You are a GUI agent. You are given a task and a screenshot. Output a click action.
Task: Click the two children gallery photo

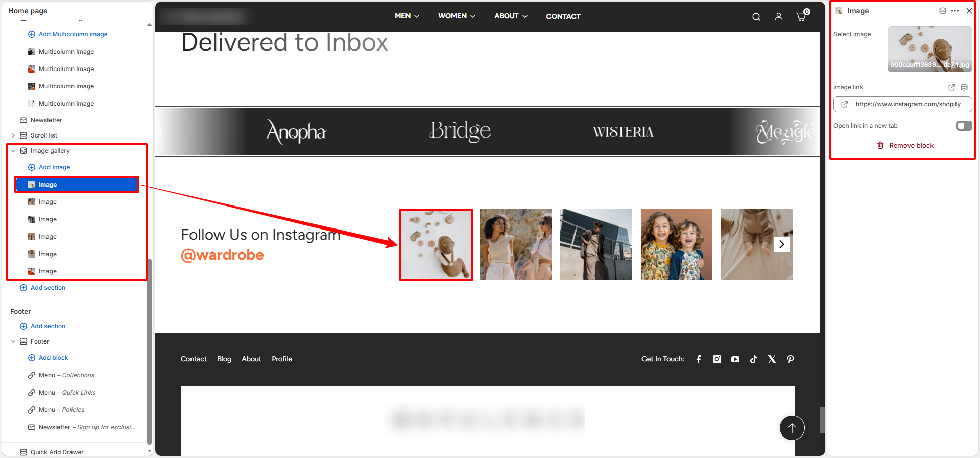tap(677, 244)
